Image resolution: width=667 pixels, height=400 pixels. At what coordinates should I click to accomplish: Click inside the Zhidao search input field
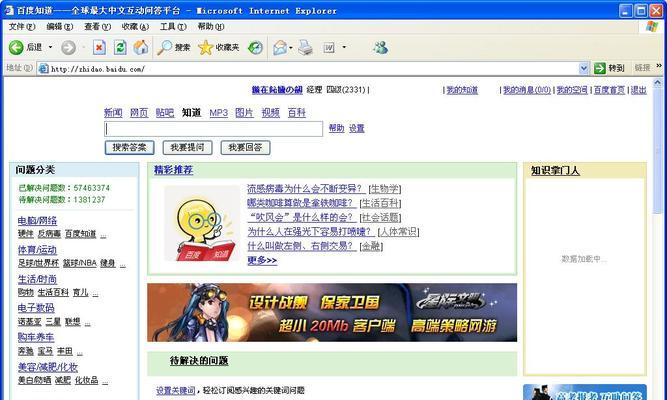point(214,129)
